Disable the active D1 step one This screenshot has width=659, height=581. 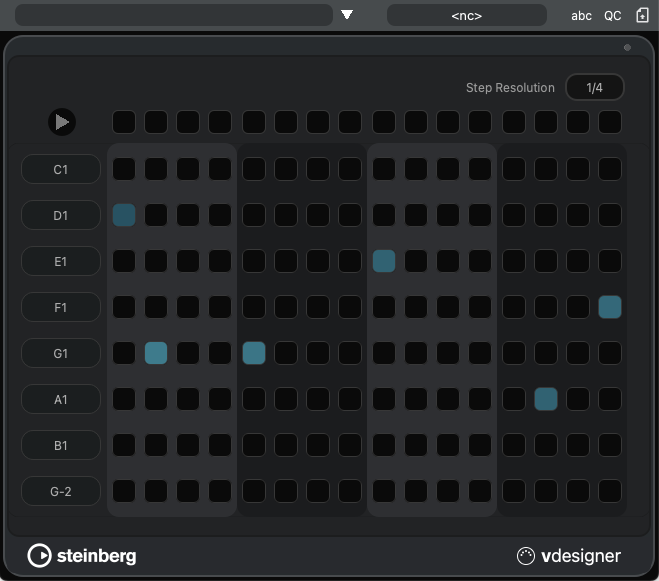tap(124, 215)
